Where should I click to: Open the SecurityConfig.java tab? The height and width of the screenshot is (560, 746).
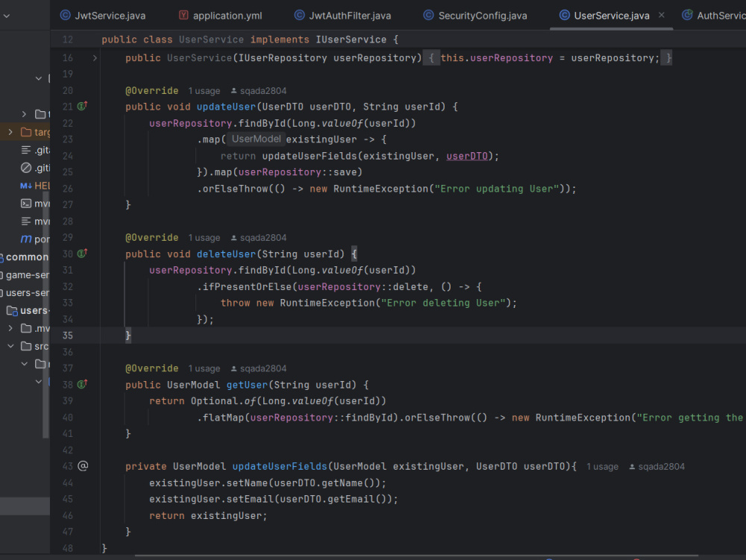pyautogui.click(x=474, y=16)
